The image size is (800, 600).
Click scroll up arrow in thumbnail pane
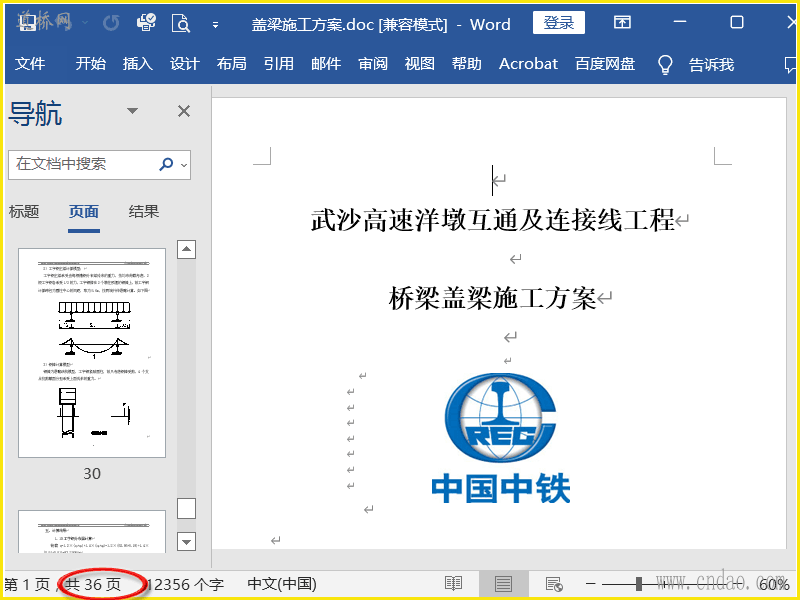click(x=186, y=249)
